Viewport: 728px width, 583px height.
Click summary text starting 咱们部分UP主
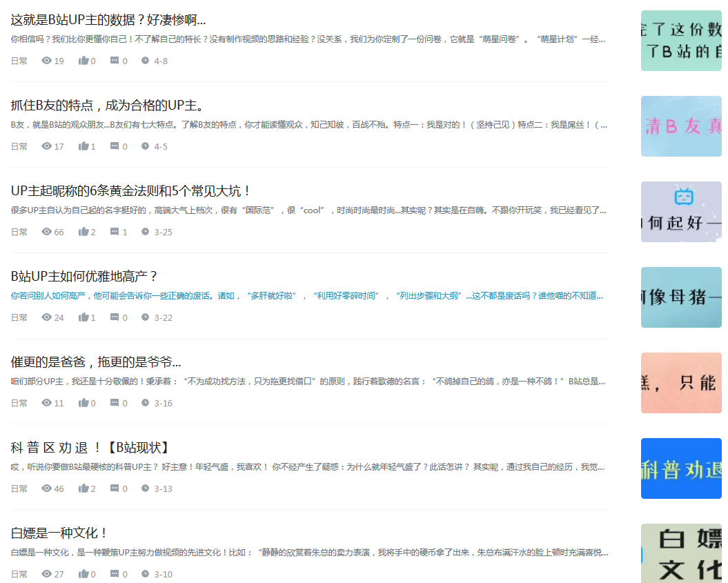point(308,381)
